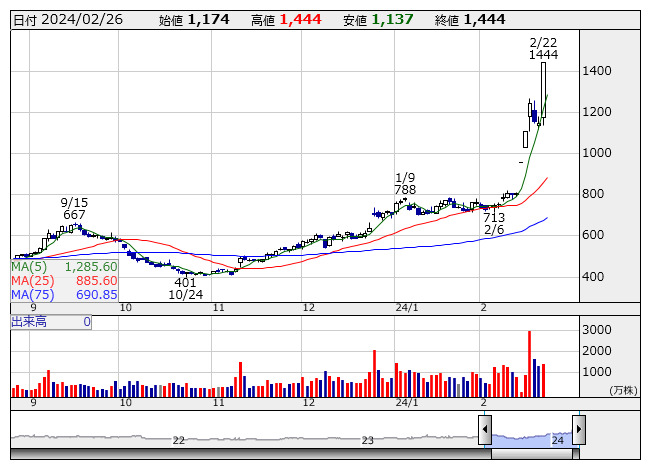
Task: Click the left range handle arrow in navigator
Action: (x=485, y=430)
